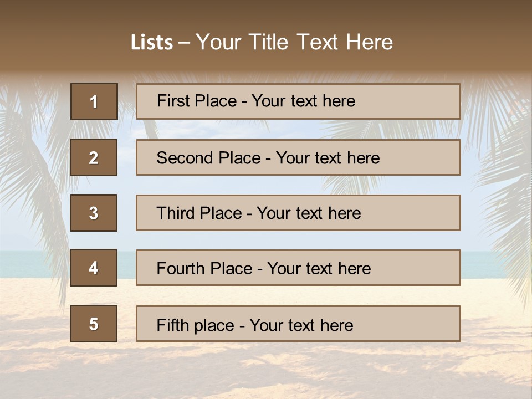Select the number 2 box
Image resolution: width=532 pixels, height=399 pixels.
[x=94, y=157]
